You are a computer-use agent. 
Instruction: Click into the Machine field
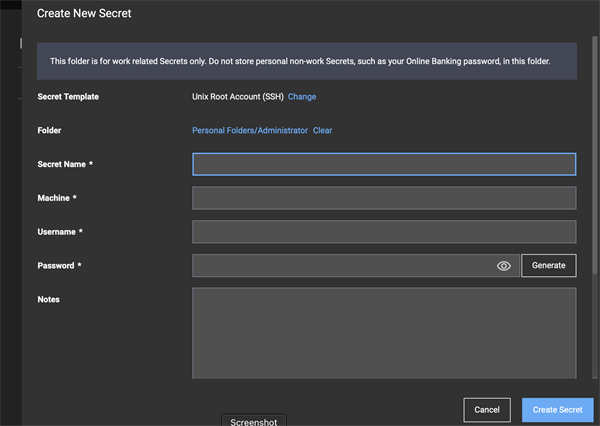(384, 198)
